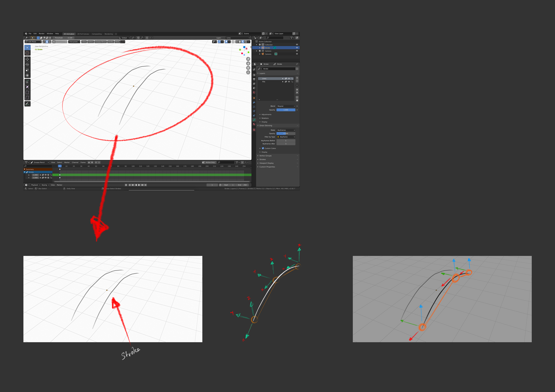Image resolution: width=555 pixels, height=392 pixels.
Task: Open the Tool settings properties tab
Action: pyautogui.click(x=254, y=69)
